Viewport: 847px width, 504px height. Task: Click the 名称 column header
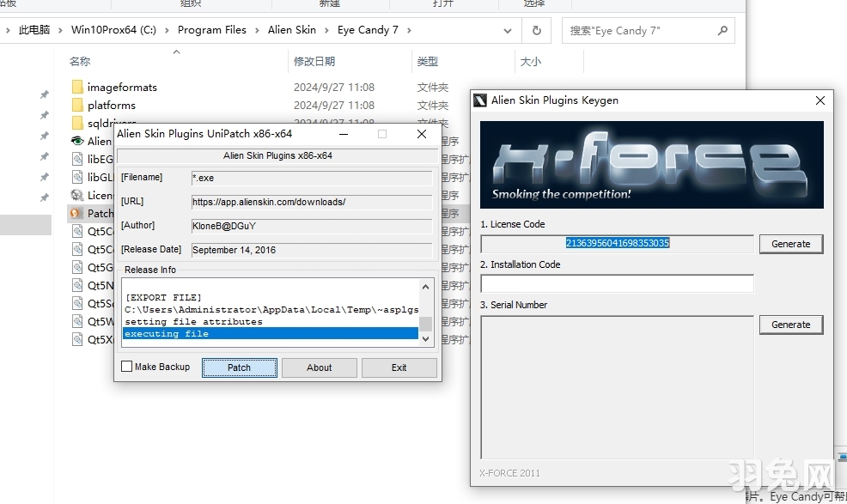pyautogui.click(x=80, y=62)
